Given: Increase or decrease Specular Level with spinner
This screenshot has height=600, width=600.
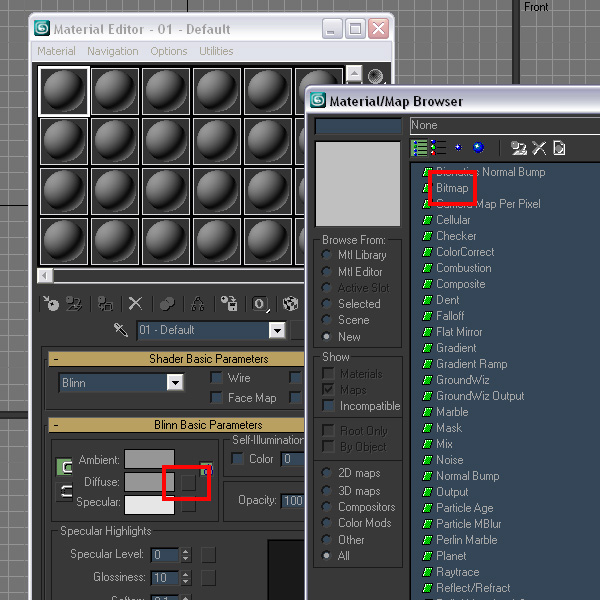Looking at the screenshot, I should tap(185, 554).
